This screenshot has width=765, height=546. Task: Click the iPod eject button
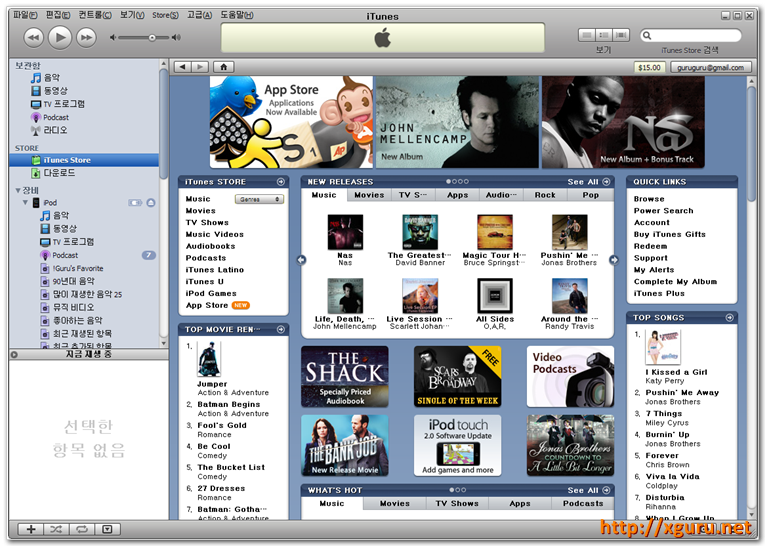[151, 202]
